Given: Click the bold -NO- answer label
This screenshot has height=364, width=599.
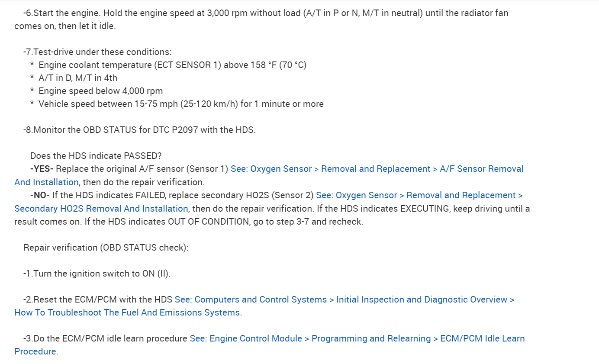Looking at the screenshot, I should (40, 195).
